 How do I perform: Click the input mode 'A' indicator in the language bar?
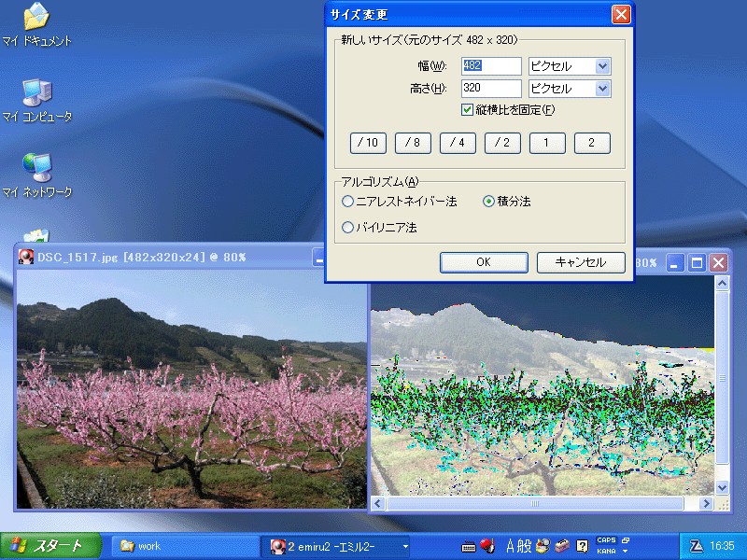[x=510, y=546]
